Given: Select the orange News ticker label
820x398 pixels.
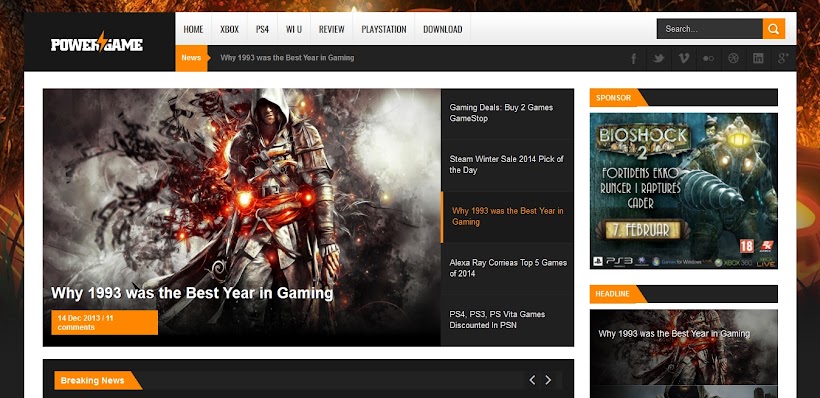Looking at the screenshot, I should pyautogui.click(x=191, y=58).
